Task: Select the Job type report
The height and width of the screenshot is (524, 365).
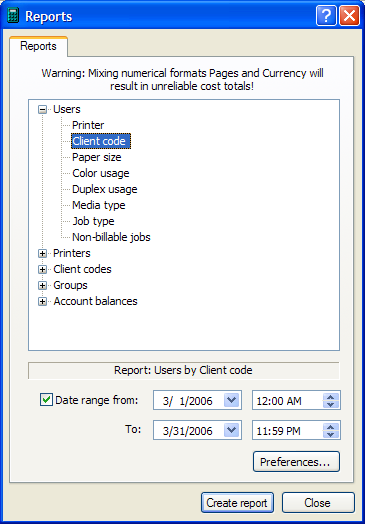Action: (93, 221)
